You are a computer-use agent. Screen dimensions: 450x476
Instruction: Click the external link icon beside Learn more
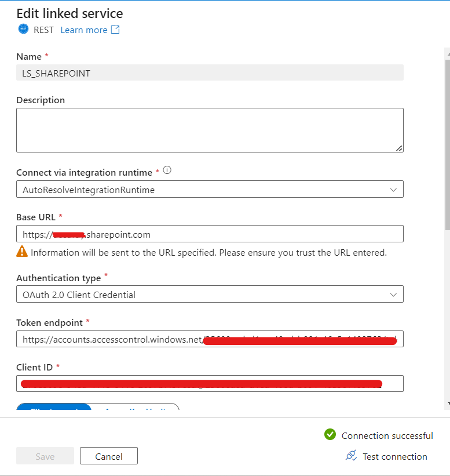click(115, 30)
